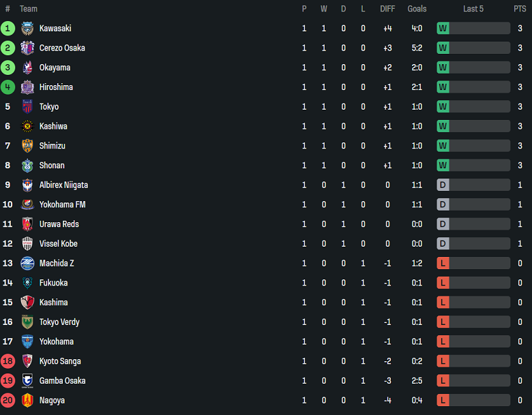Click the red position 18 badge

coord(8,361)
